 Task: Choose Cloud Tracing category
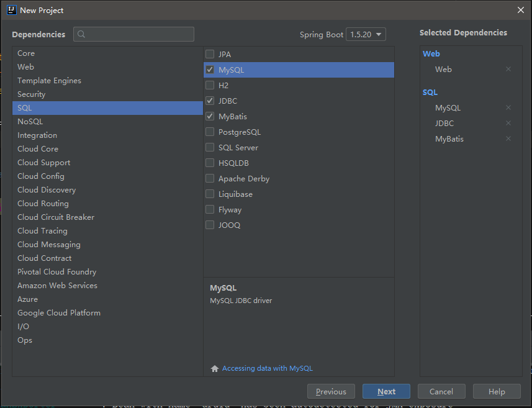coord(107,231)
